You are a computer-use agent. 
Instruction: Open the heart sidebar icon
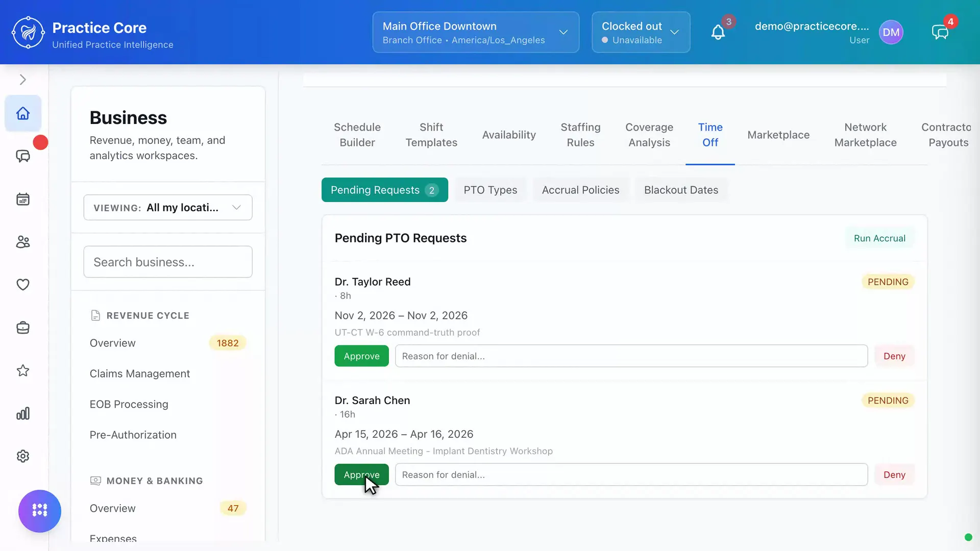(23, 285)
